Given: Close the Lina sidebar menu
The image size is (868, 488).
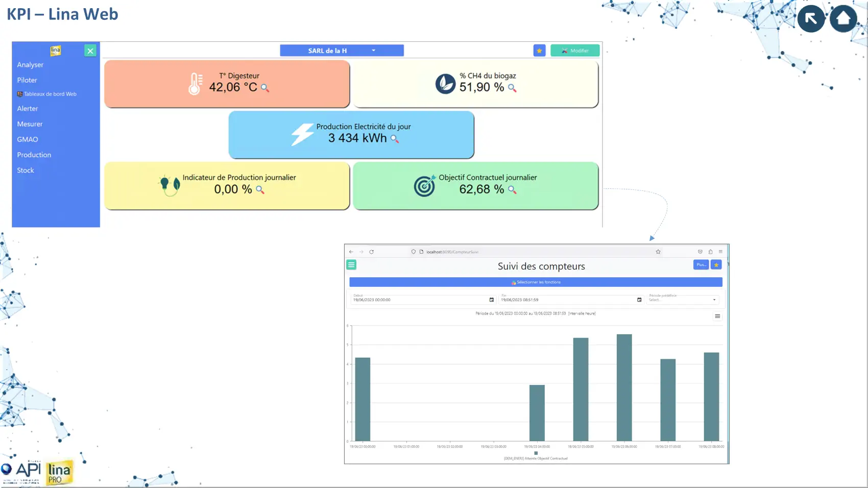Looking at the screenshot, I should pos(90,51).
